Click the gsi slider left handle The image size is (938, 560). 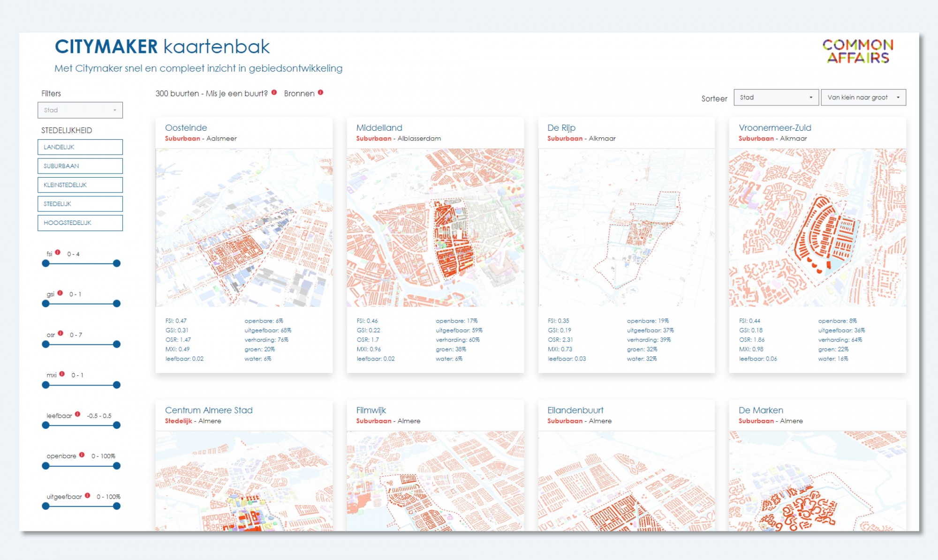(45, 304)
